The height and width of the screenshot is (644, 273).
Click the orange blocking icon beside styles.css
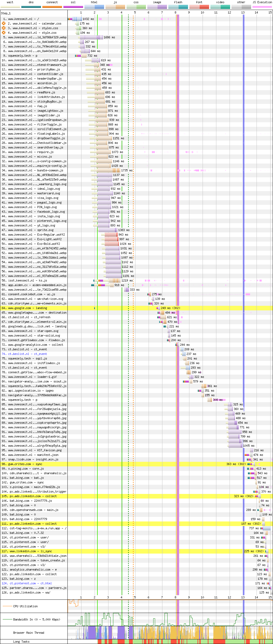tap(4, 28)
